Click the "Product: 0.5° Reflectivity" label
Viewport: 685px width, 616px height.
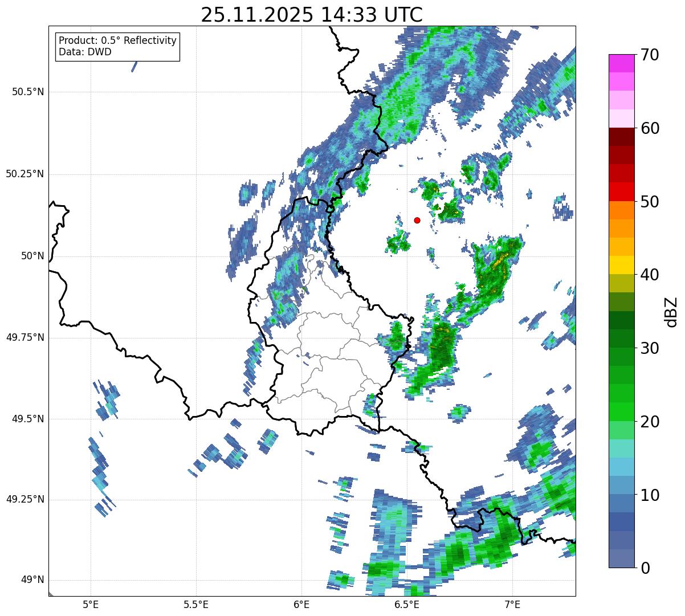[x=118, y=41]
